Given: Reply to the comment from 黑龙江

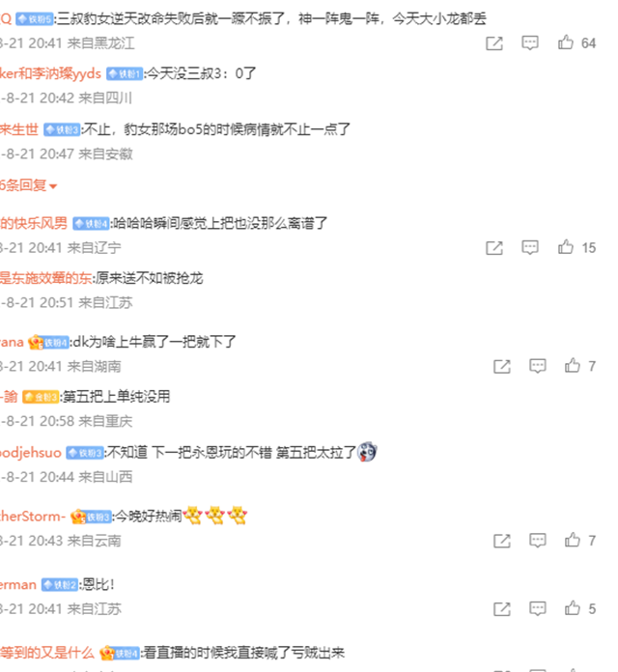Looking at the screenshot, I should click(x=530, y=42).
